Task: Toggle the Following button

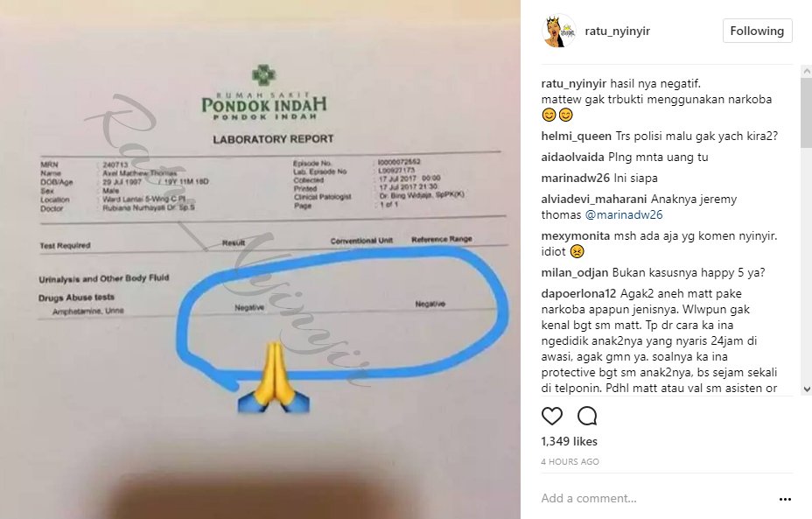Action: click(x=757, y=32)
